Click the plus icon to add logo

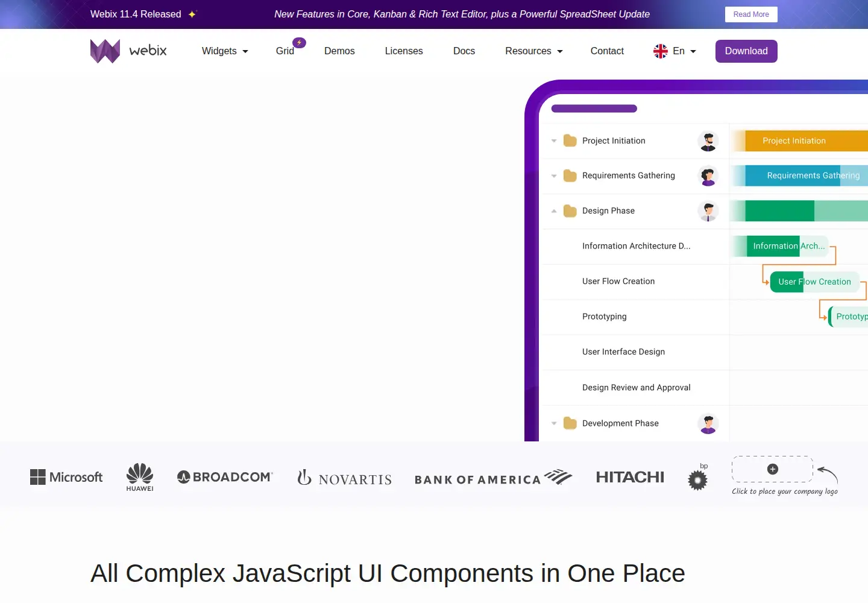pyautogui.click(x=773, y=469)
